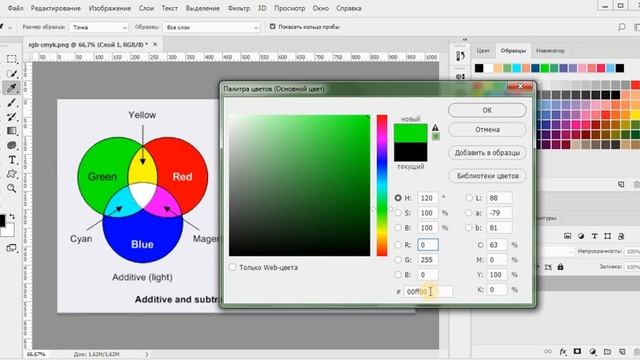Open the search icon in options bar
Viewport: 640px width, 360px height.
(621, 27)
